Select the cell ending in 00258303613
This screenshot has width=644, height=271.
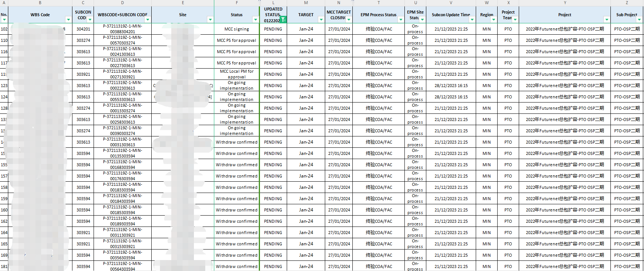click(x=123, y=119)
